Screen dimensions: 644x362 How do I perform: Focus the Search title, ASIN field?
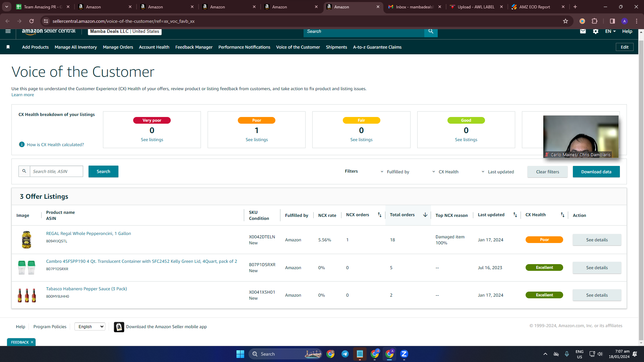(x=56, y=171)
